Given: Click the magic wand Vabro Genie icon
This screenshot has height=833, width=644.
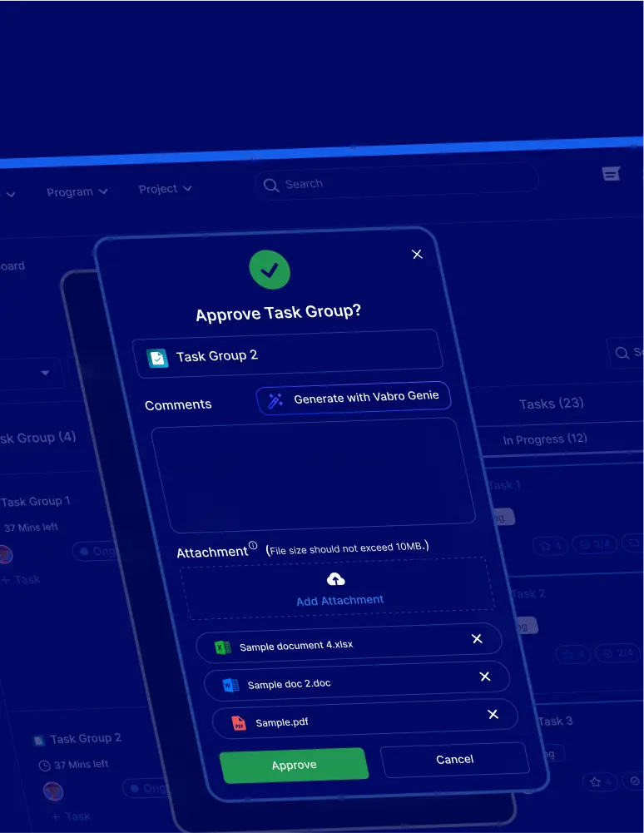Looking at the screenshot, I should coord(275,400).
